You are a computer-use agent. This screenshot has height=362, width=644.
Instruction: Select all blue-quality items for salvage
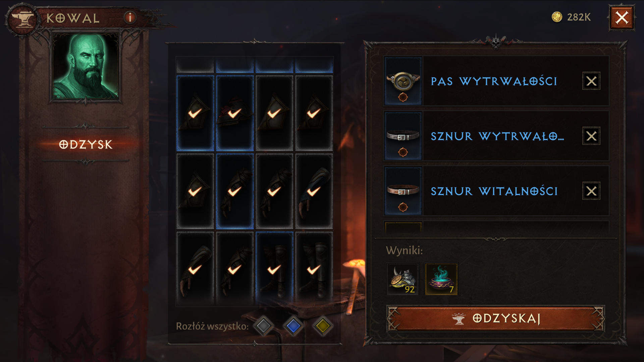click(293, 325)
